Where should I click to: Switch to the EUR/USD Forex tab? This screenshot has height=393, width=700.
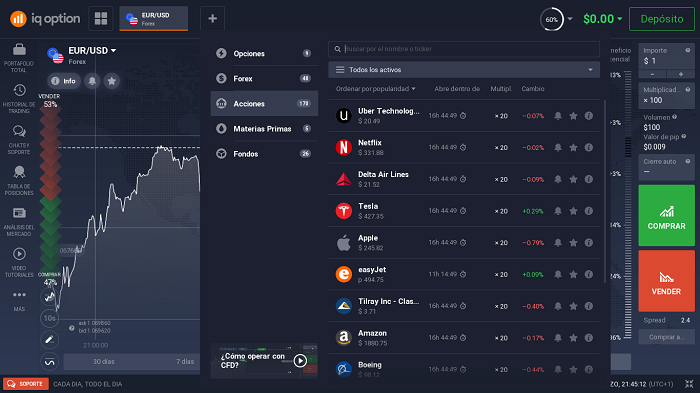tap(154, 19)
